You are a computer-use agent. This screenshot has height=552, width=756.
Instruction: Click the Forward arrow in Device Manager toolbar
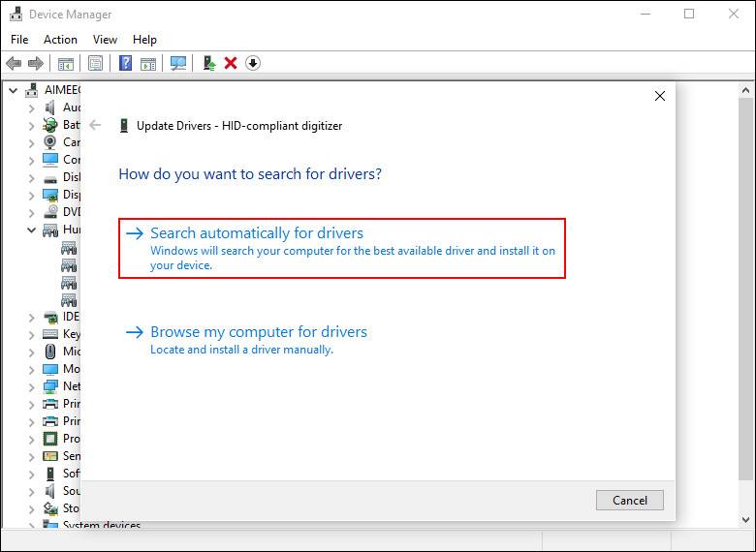(36, 63)
